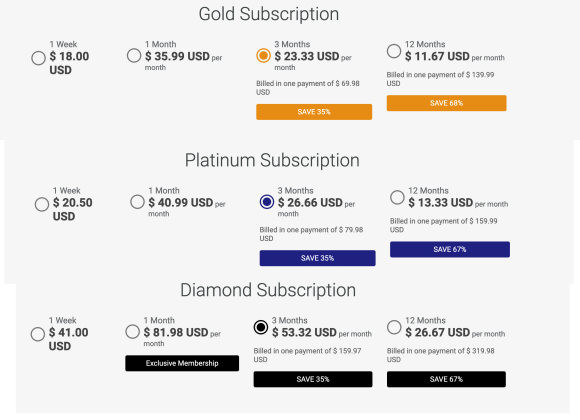Select Gold 1 Week $18.00 radio option
The width and height of the screenshot is (580, 420).
click(38, 58)
